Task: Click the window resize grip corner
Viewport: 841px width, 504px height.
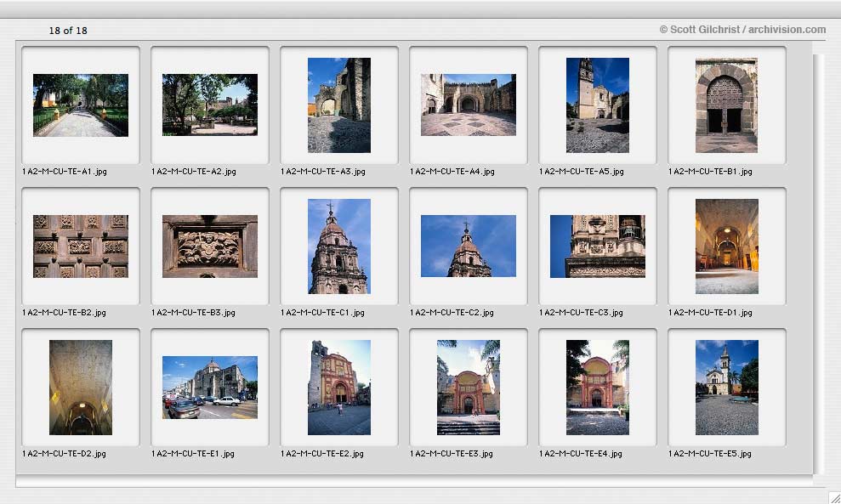Action: click(x=834, y=497)
